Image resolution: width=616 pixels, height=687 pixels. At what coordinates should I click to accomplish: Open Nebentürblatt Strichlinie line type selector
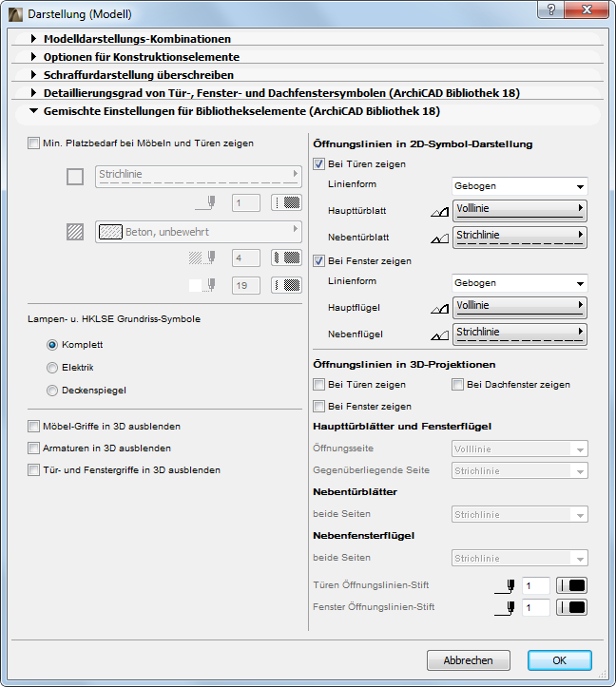(520, 237)
